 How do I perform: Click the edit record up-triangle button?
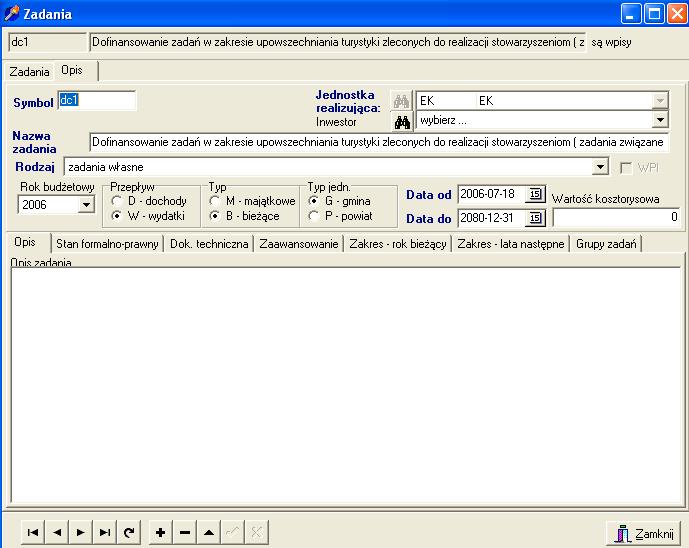(209, 533)
